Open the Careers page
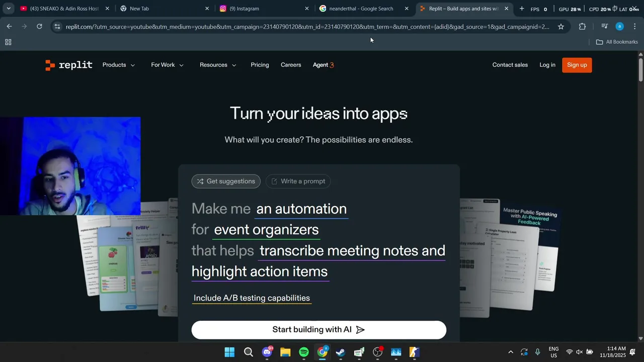The height and width of the screenshot is (362, 644). click(291, 65)
